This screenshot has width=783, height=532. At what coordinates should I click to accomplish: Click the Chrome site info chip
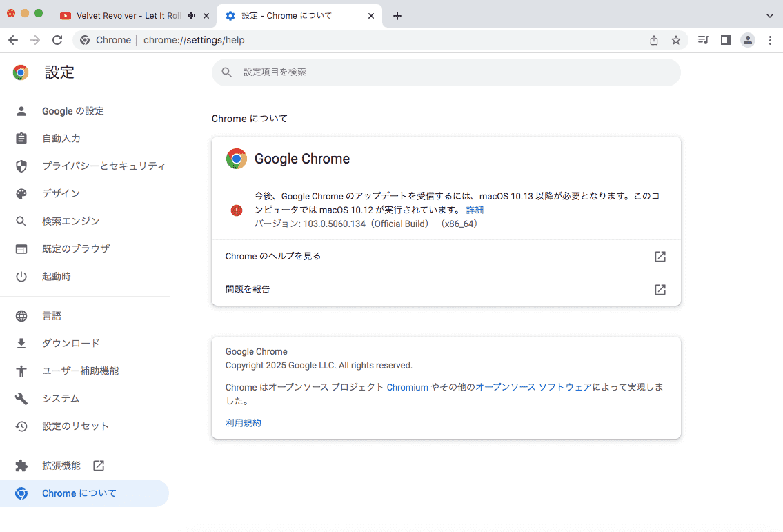pyautogui.click(x=106, y=40)
